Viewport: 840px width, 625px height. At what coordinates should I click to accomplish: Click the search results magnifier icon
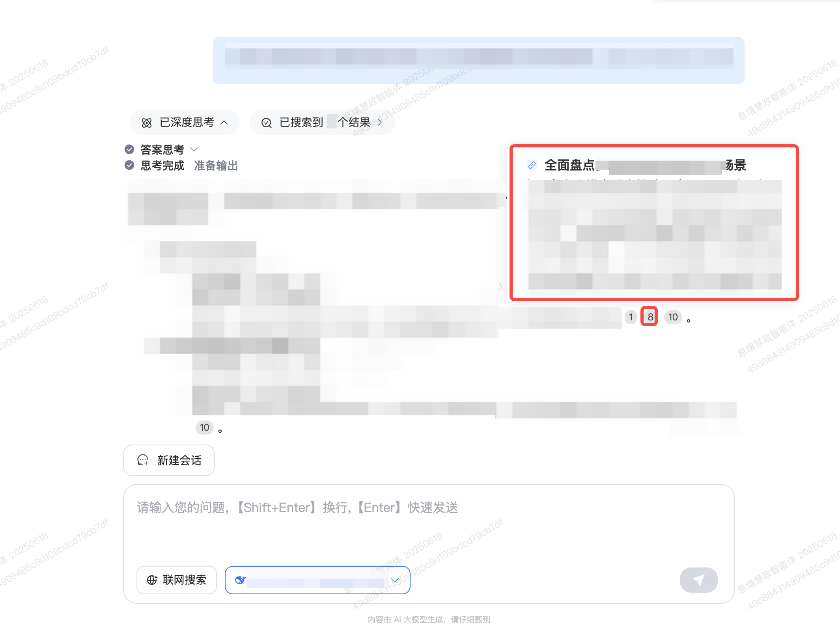point(267,123)
